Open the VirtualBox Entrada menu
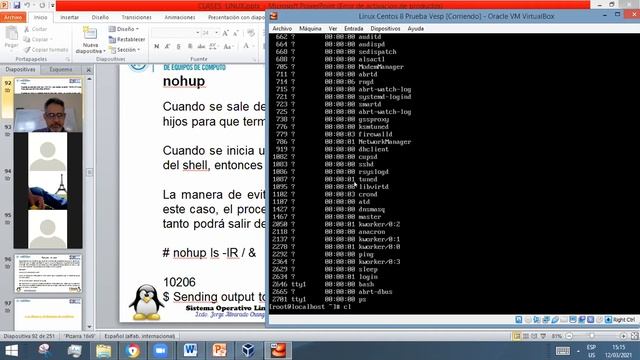The image size is (640, 360). click(353, 29)
